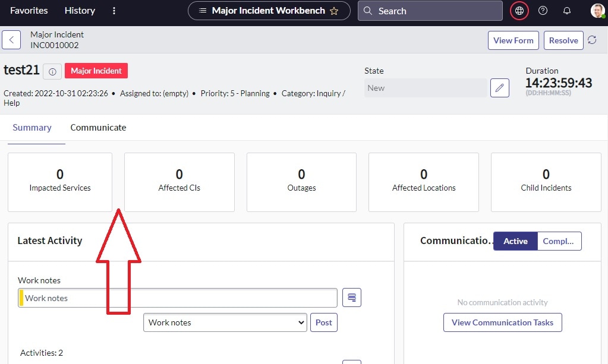The height and width of the screenshot is (364, 608).
Task: Favorite Major Incident Workbench with the star
Action: pyautogui.click(x=334, y=11)
